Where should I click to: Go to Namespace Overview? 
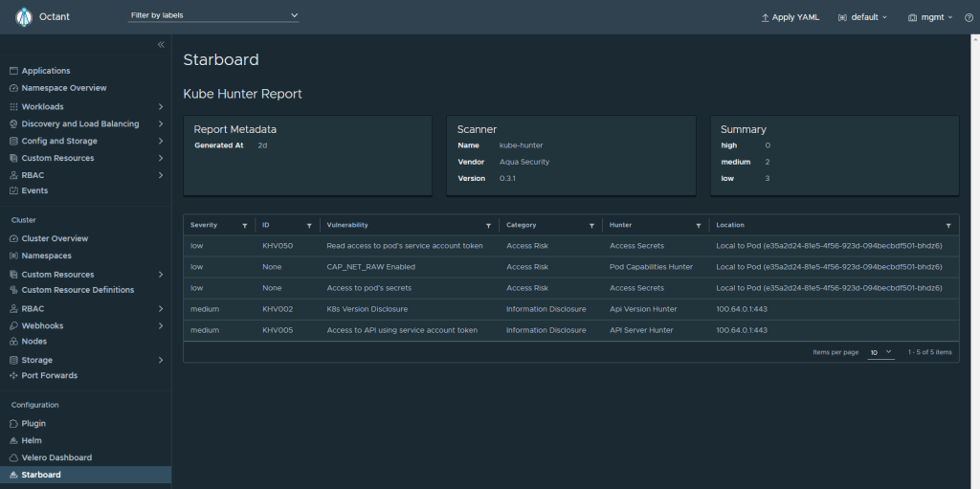64,88
